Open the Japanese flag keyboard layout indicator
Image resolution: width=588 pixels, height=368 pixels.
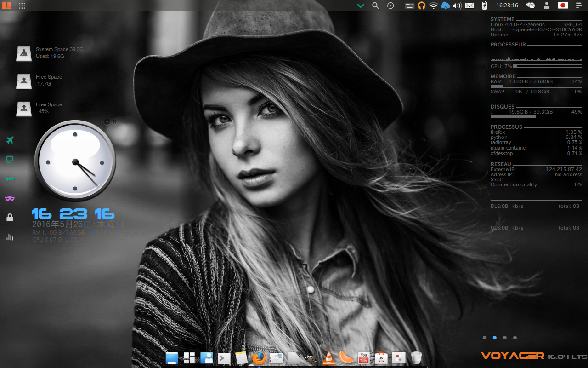point(563,6)
